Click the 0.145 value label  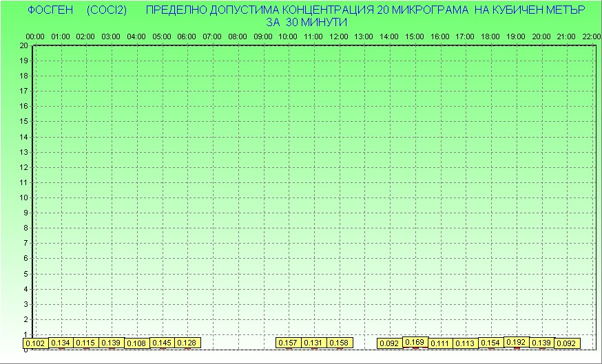(x=162, y=343)
